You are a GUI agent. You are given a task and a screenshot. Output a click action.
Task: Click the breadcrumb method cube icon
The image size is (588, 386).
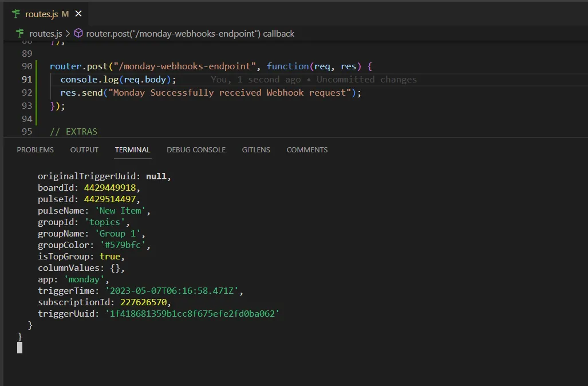pyautogui.click(x=78, y=33)
